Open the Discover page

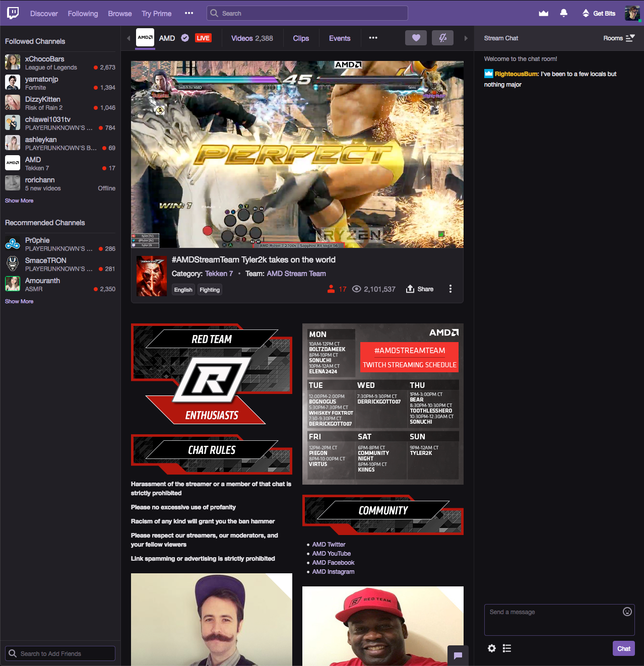click(x=44, y=14)
